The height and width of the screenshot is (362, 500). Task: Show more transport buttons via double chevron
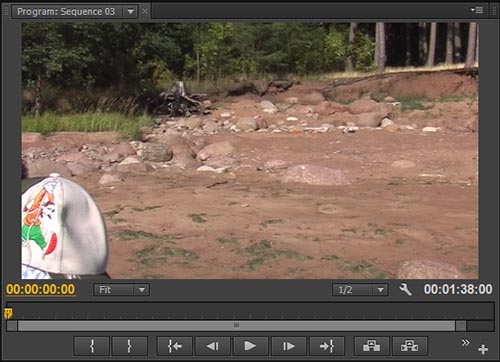[x=465, y=342]
